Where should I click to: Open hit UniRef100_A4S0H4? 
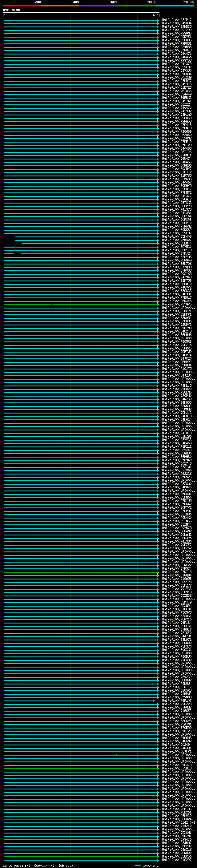(177, 24)
